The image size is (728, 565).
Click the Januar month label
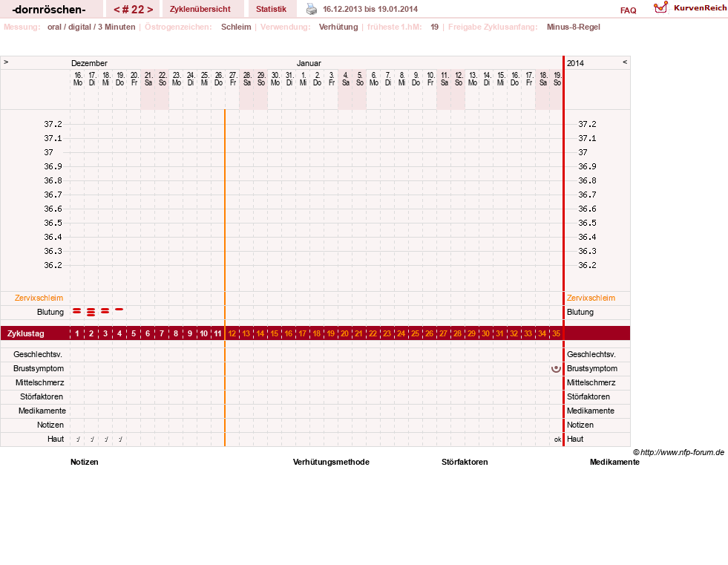pos(309,63)
